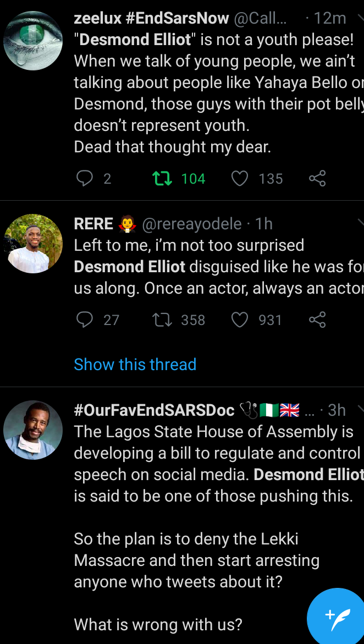The height and width of the screenshot is (644, 364).
Task: Like RERE's tweet with 931 likes
Action: coord(240,320)
